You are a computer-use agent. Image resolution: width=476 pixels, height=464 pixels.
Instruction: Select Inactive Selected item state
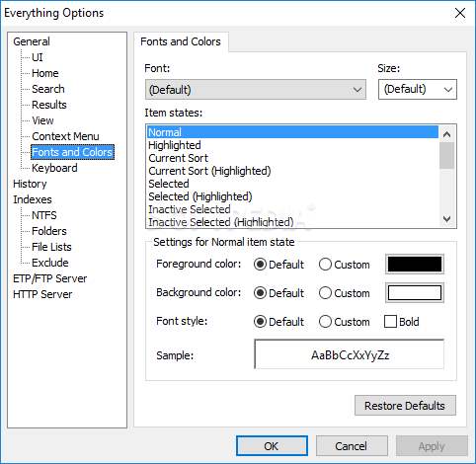[x=292, y=209]
